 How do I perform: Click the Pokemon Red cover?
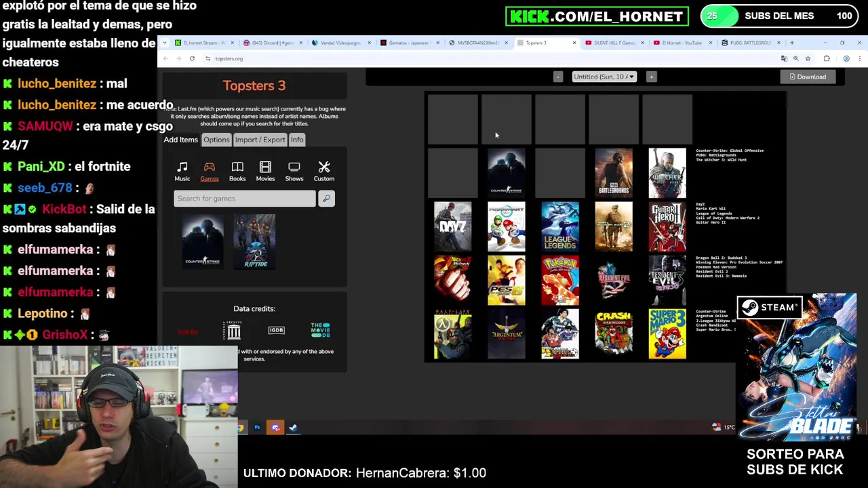(560, 280)
